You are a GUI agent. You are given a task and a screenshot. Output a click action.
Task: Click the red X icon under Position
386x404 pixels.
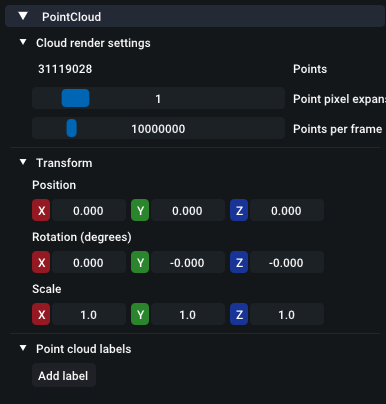[41, 210]
